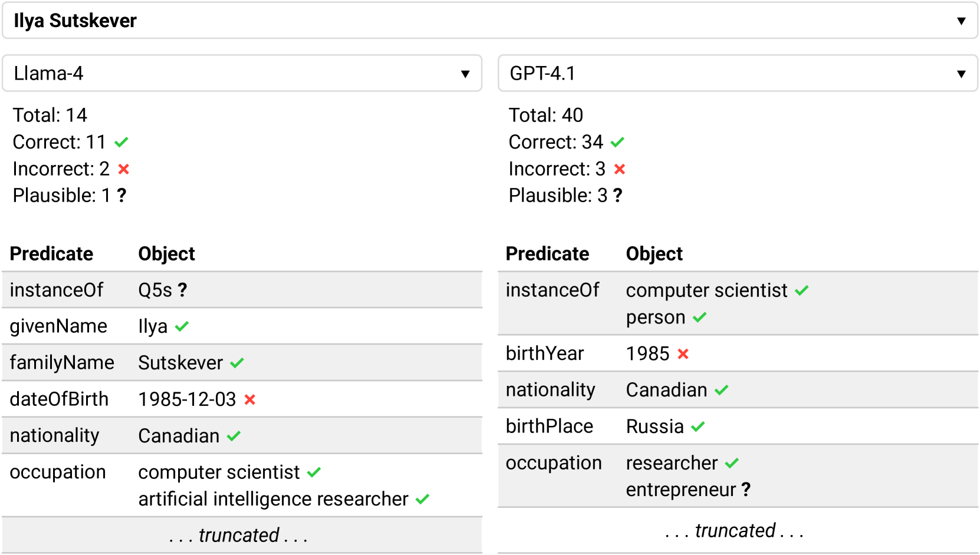The width and height of the screenshot is (980, 555).
Task: Click the green checkmark beside Ilya
Action: (x=182, y=326)
